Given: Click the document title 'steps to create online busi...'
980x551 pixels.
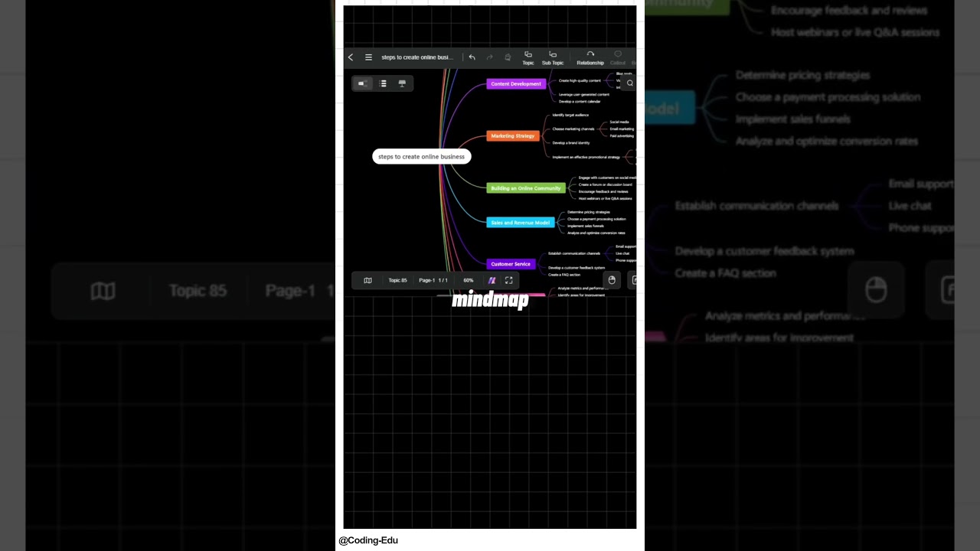Looking at the screenshot, I should 417,57.
